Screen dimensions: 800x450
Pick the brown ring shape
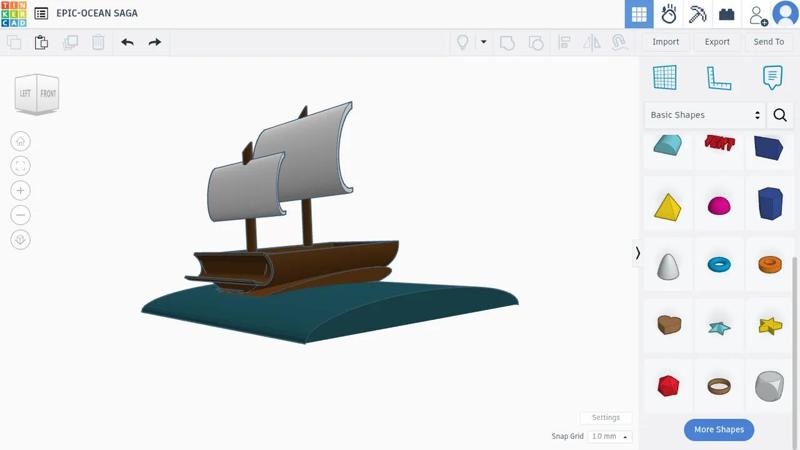point(719,386)
